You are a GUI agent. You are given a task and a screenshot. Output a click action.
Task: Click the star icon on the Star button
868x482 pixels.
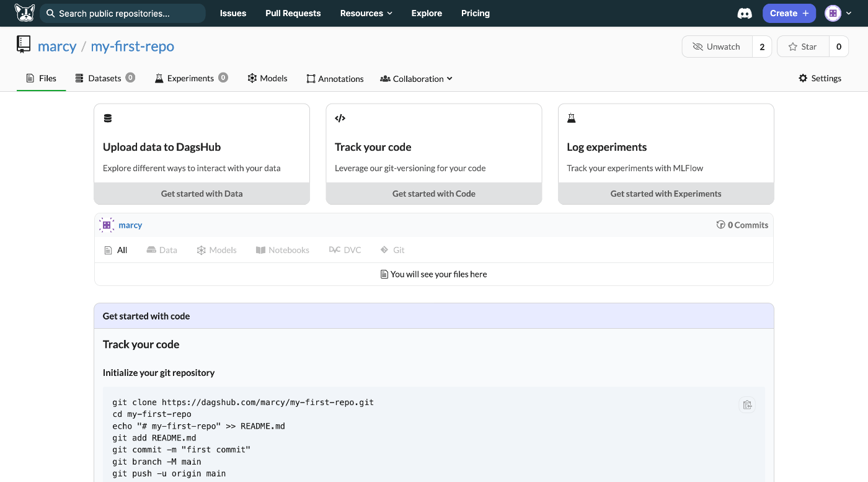pos(792,47)
